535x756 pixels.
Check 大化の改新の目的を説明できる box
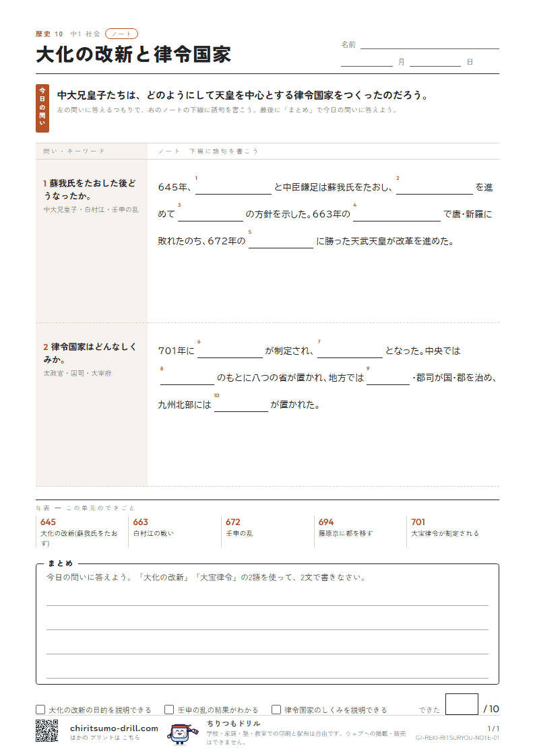tap(40, 710)
